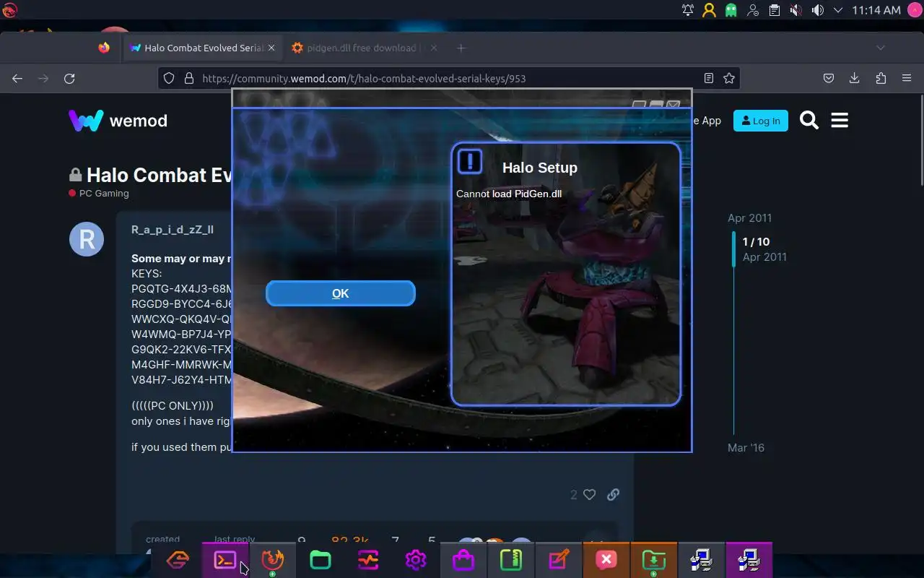Viewport: 924px width, 578px height.
Task: Reload the current page
Action: [x=69, y=78]
